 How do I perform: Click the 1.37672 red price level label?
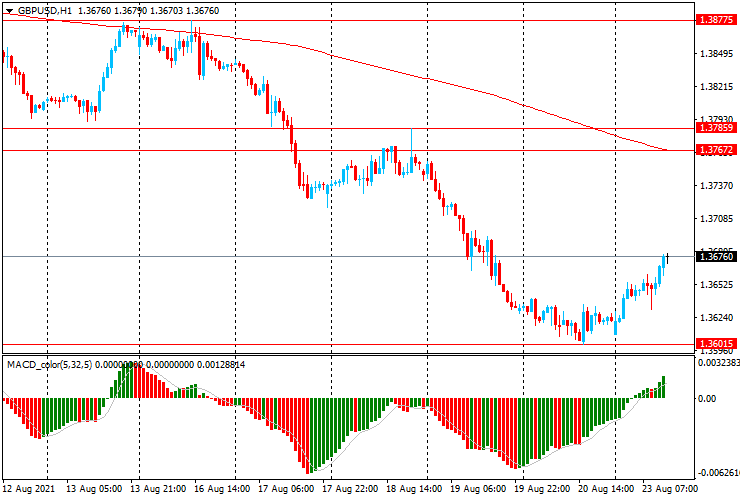[716, 150]
